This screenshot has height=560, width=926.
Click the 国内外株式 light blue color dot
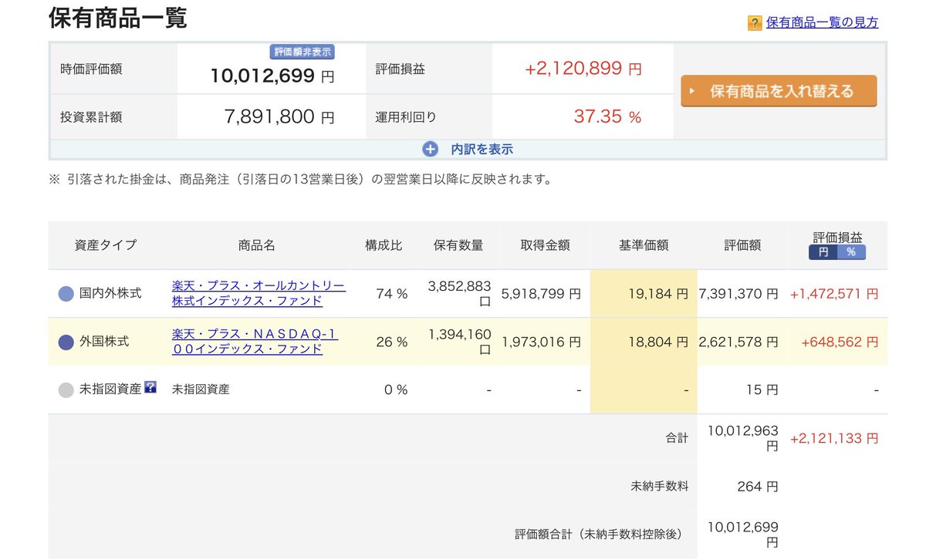tap(66, 294)
